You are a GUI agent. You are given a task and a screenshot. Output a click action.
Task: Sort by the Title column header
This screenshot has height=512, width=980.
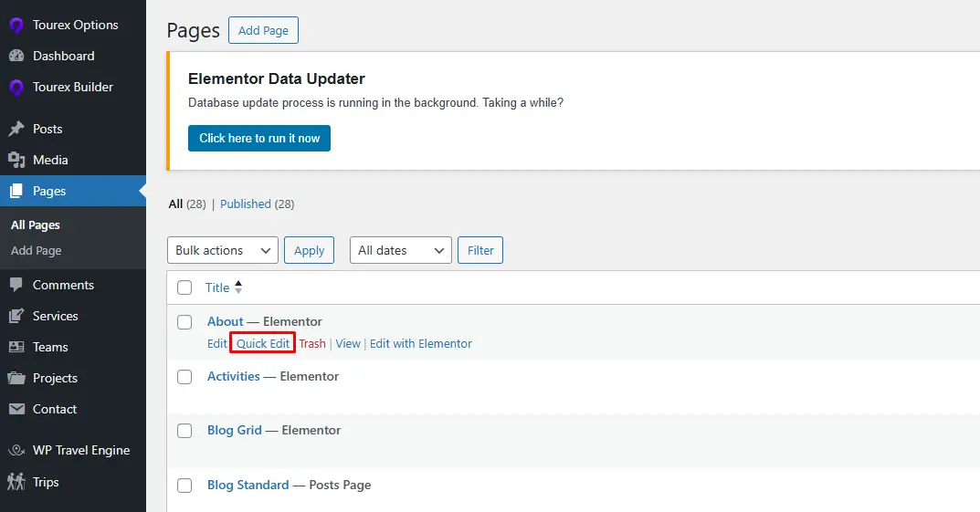point(217,287)
